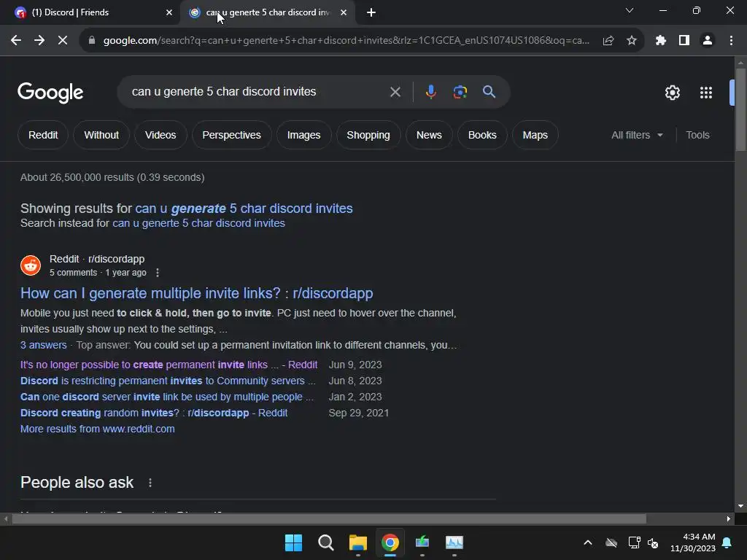Open taskbar clock showing 4:34 AM
The width and height of the screenshot is (747, 560).
pos(693,542)
